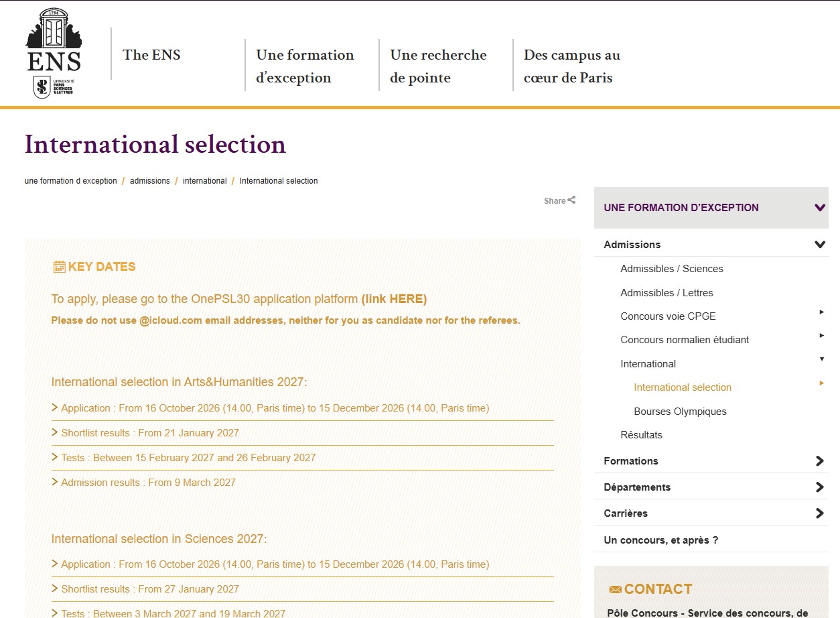Click the International sidebar item
The height and width of the screenshot is (618, 840).
point(648,364)
